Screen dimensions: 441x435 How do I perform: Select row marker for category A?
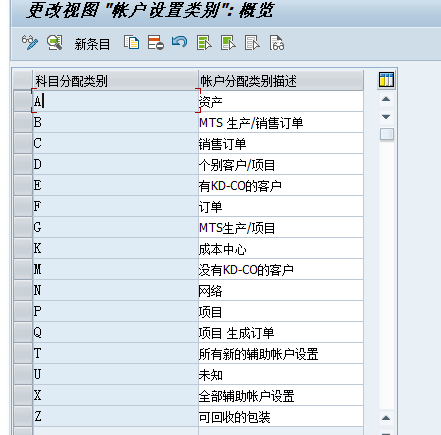[x=23, y=101]
